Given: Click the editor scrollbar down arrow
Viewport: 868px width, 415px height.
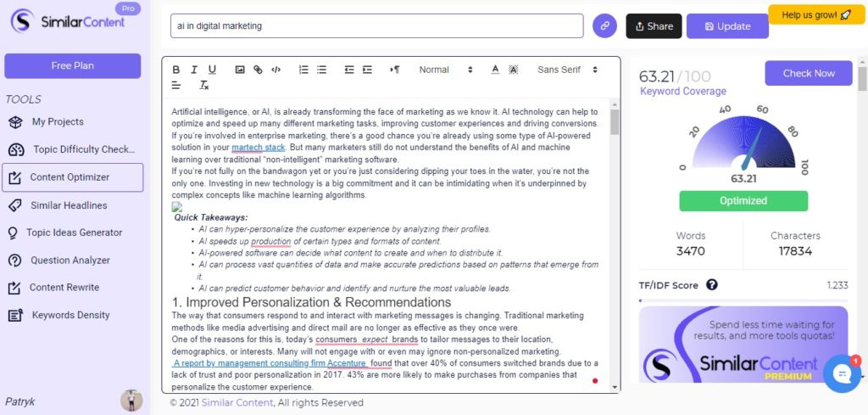Looking at the screenshot, I should (x=615, y=387).
